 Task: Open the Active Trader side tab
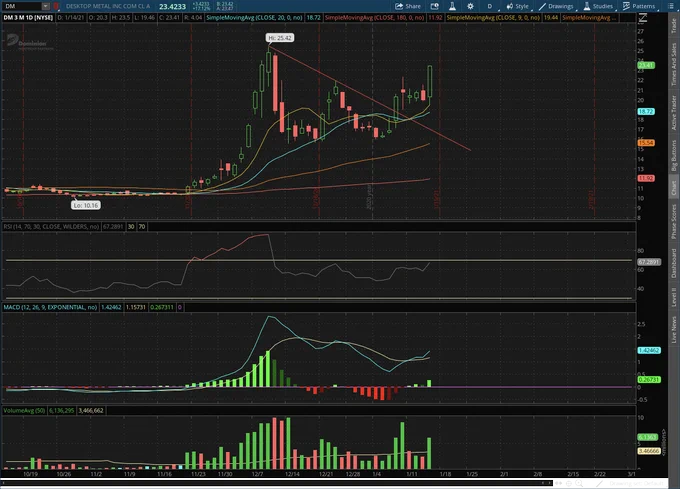pos(673,112)
